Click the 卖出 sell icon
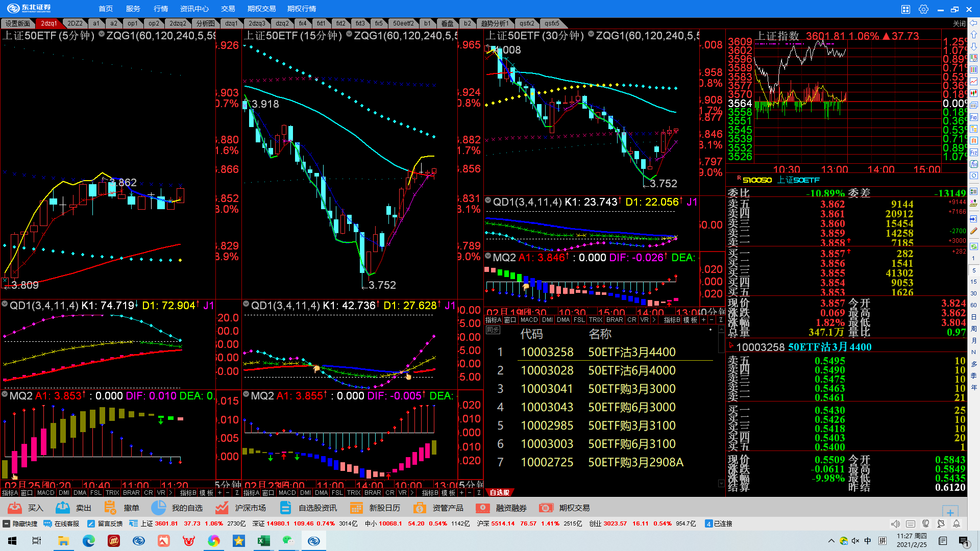This screenshot has height=551, width=980. coord(63,508)
